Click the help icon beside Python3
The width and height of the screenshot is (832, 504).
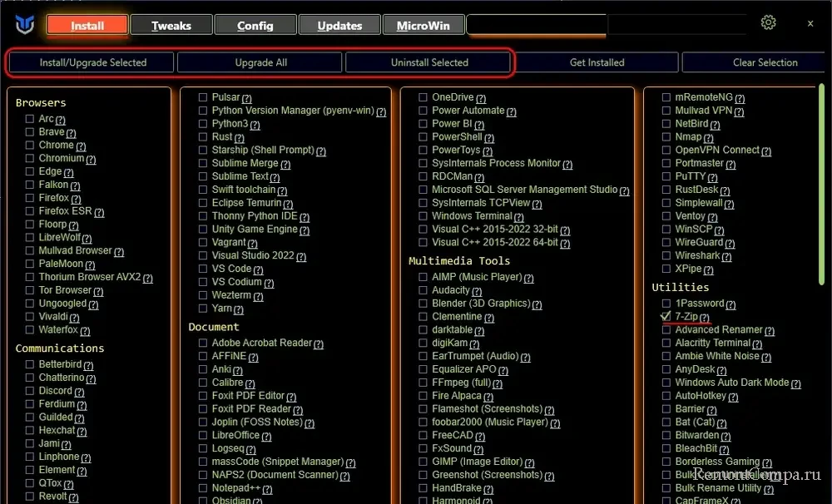pos(255,125)
